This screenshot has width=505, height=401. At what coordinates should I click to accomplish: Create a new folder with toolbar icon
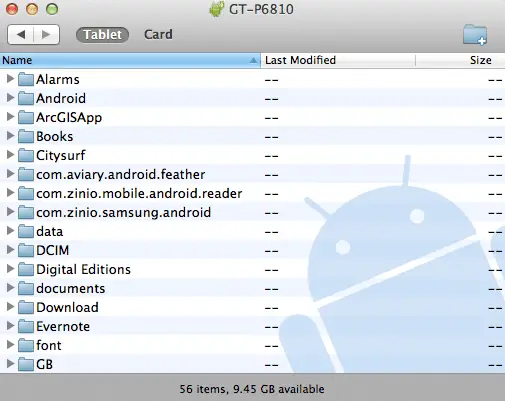[475, 35]
